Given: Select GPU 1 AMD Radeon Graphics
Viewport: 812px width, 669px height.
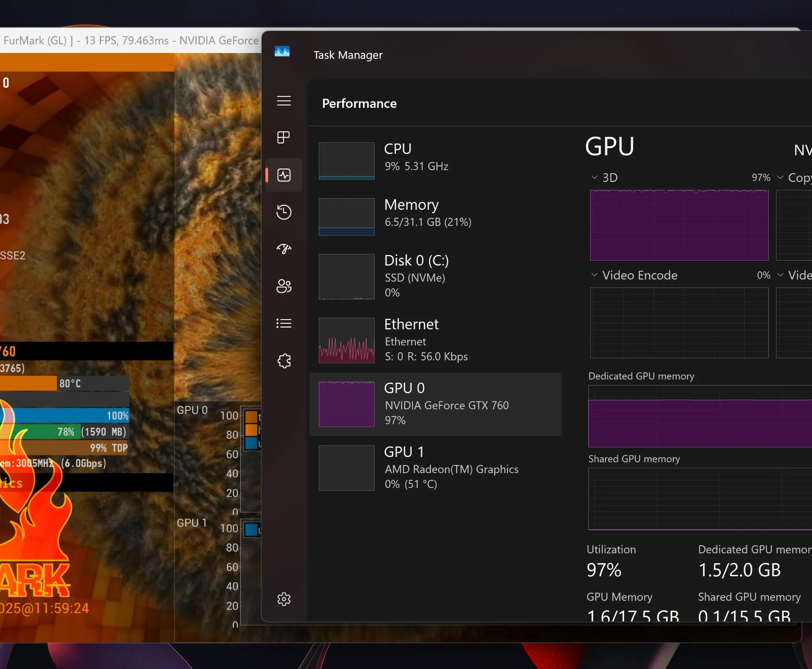Looking at the screenshot, I should 435,468.
